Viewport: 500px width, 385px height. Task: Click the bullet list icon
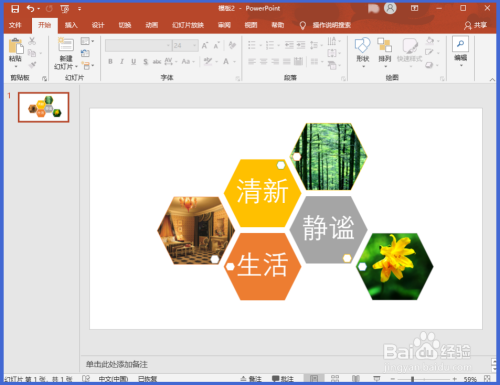coord(252,45)
